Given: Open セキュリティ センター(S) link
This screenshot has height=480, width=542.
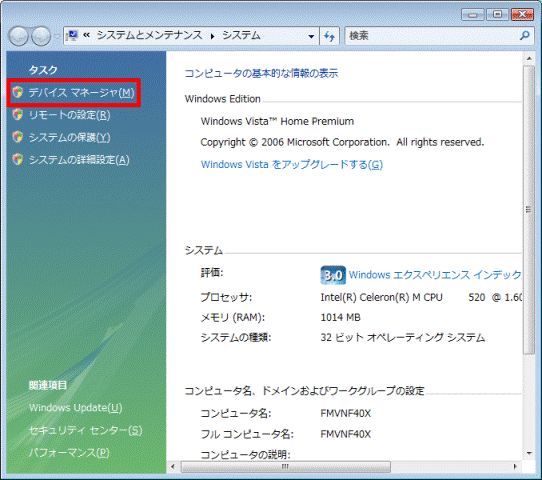Looking at the screenshot, I should (85, 430).
